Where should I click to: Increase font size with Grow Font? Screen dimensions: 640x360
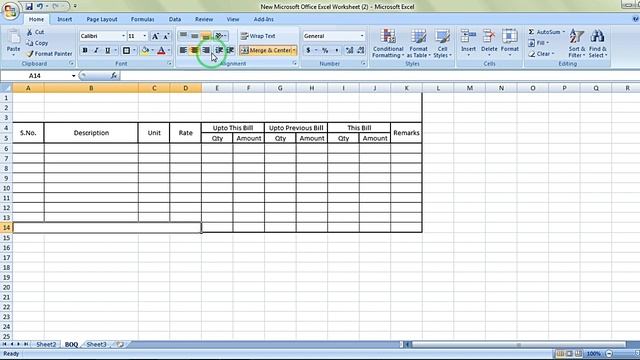click(x=155, y=36)
